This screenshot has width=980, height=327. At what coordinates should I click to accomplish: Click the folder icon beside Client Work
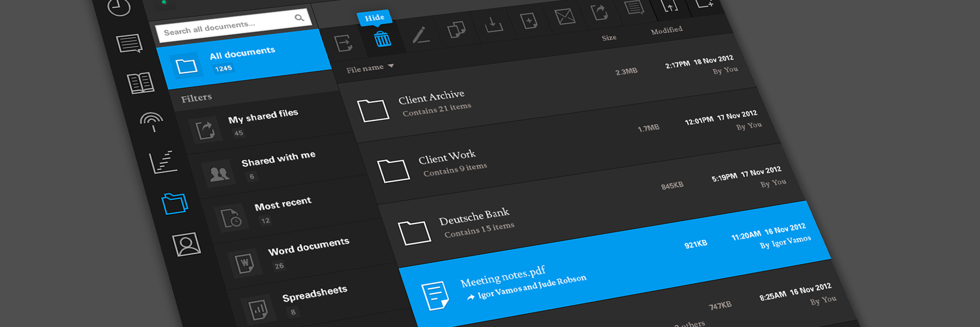point(394,170)
